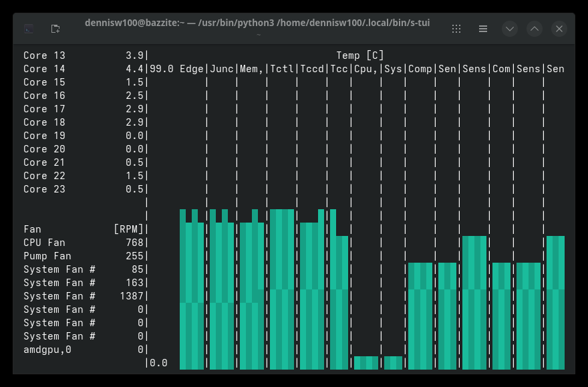
Task: Select the Tctl temperature column label
Action: pos(281,69)
